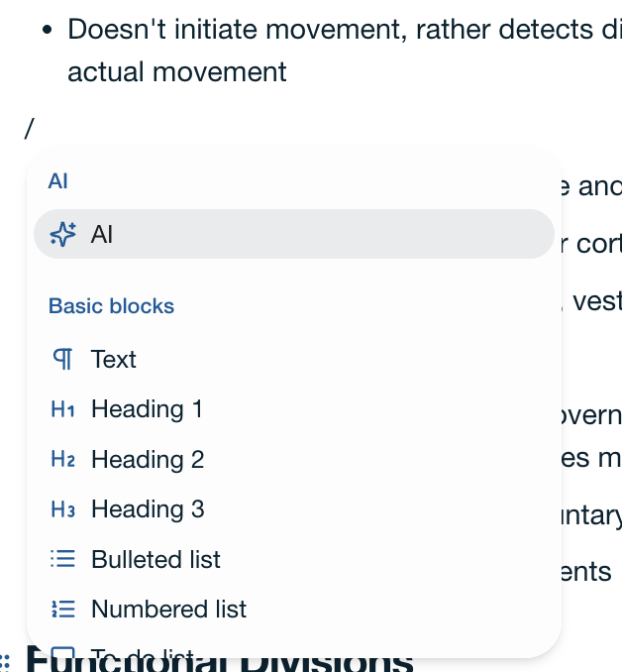The width and height of the screenshot is (622, 672).
Task: Click the H3 heading icon
Action: 62,509
